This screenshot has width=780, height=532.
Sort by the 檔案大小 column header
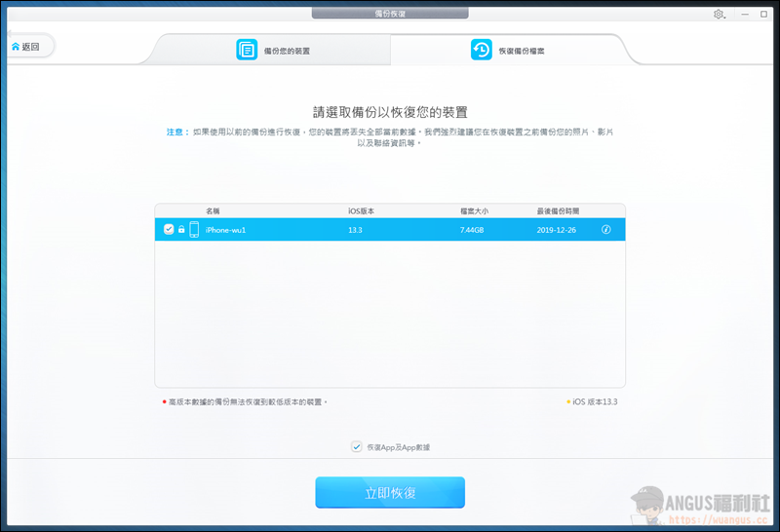click(x=475, y=210)
